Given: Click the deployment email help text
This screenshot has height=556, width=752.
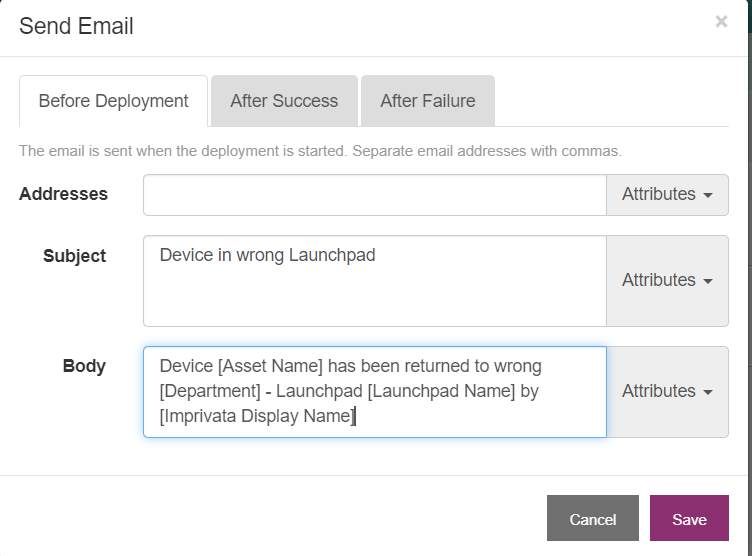Looking at the screenshot, I should [320, 151].
